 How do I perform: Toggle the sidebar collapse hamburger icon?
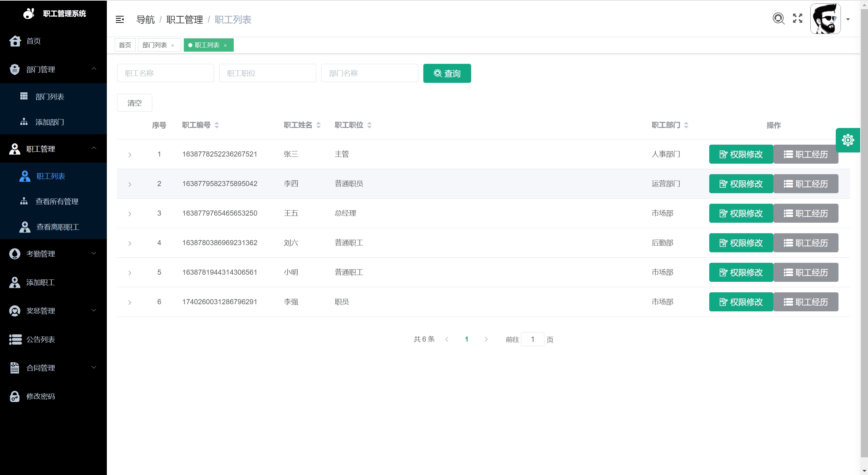coord(119,20)
